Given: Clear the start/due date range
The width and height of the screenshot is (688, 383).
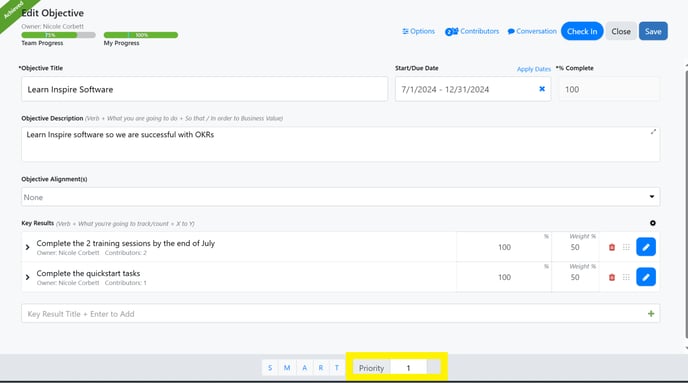Looking at the screenshot, I should click(542, 89).
